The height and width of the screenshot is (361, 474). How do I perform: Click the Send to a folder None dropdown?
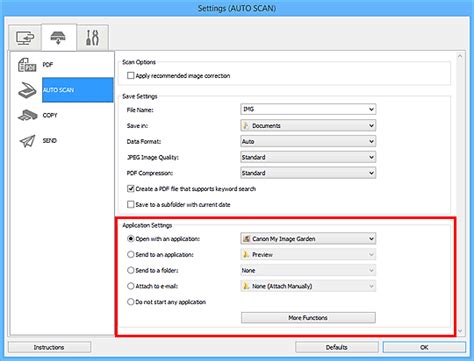[x=308, y=270]
